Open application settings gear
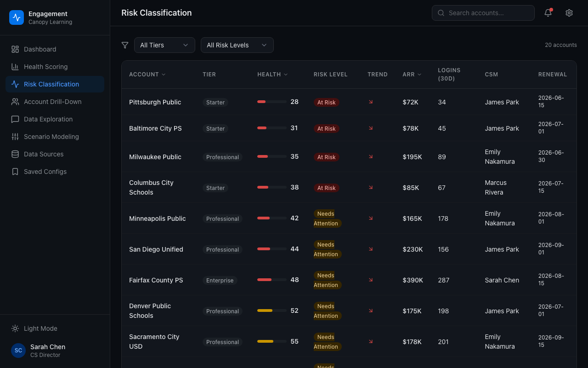Screen dimensions: 588x368 pyautogui.click(x=569, y=13)
